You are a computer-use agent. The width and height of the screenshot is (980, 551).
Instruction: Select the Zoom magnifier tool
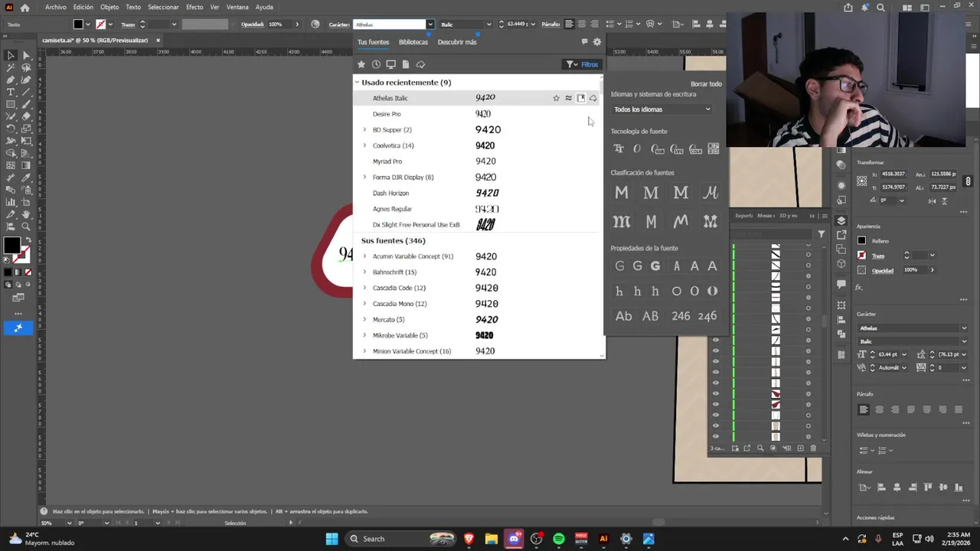coord(26,227)
